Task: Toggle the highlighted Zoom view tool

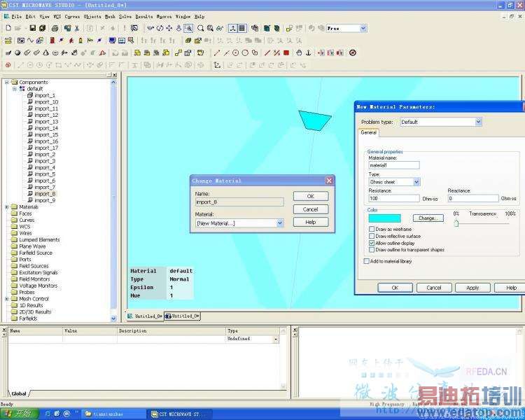Action: coord(188,28)
